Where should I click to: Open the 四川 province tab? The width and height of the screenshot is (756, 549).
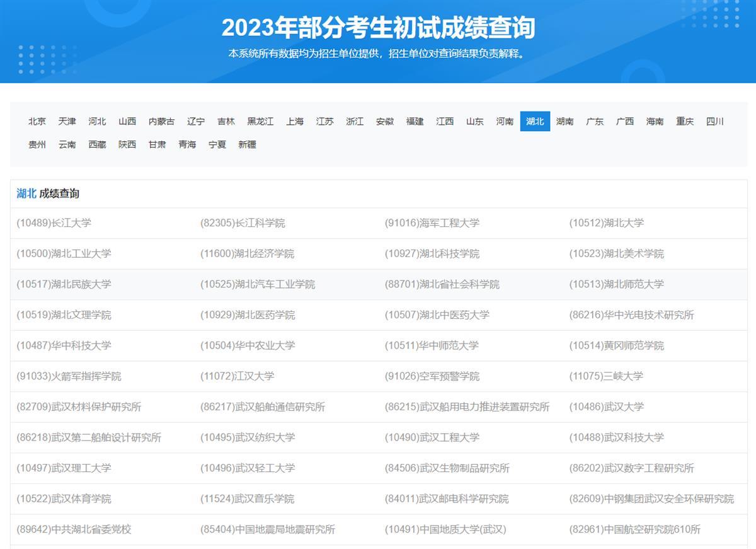[x=716, y=122]
